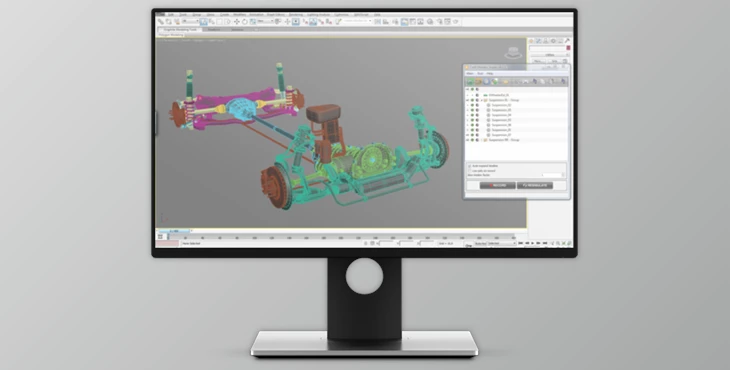Toggle the Auto Key button

pyautogui.click(x=480, y=243)
